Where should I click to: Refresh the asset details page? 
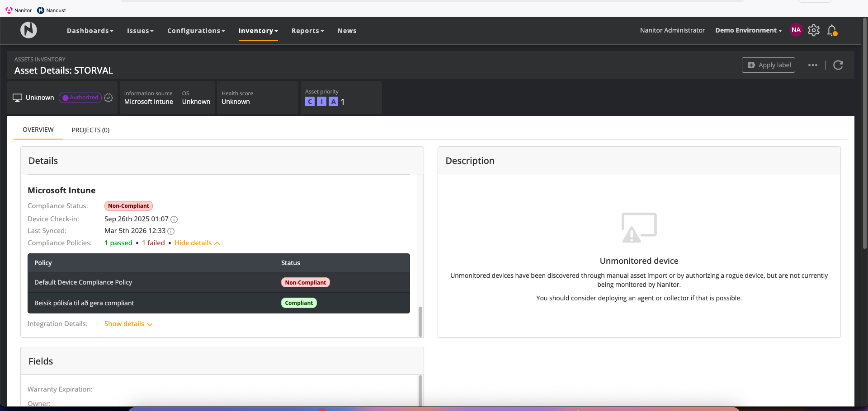tap(838, 65)
